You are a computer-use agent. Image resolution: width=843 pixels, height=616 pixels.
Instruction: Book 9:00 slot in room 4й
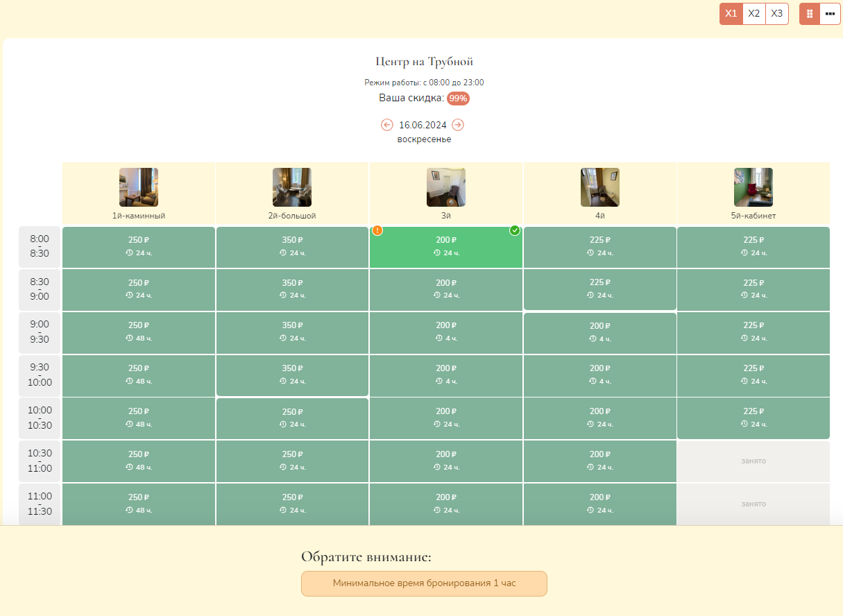600,332
